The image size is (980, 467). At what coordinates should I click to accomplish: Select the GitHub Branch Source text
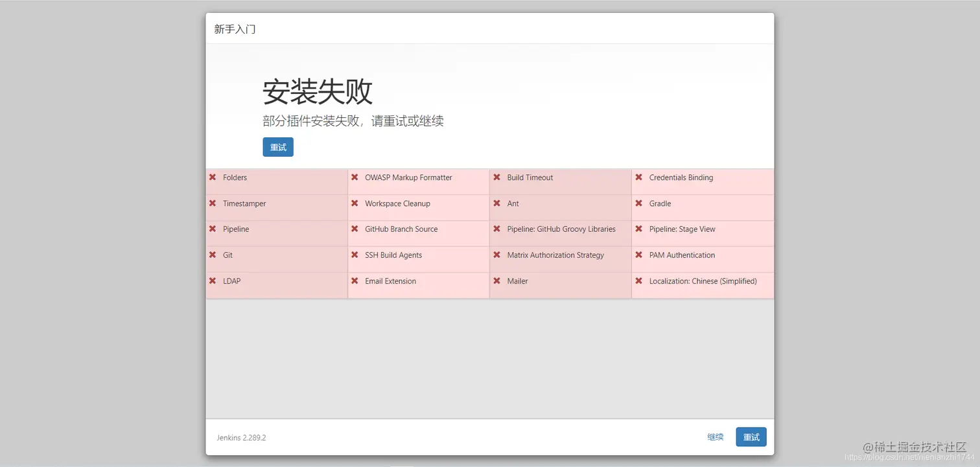(x=401, y=229)
